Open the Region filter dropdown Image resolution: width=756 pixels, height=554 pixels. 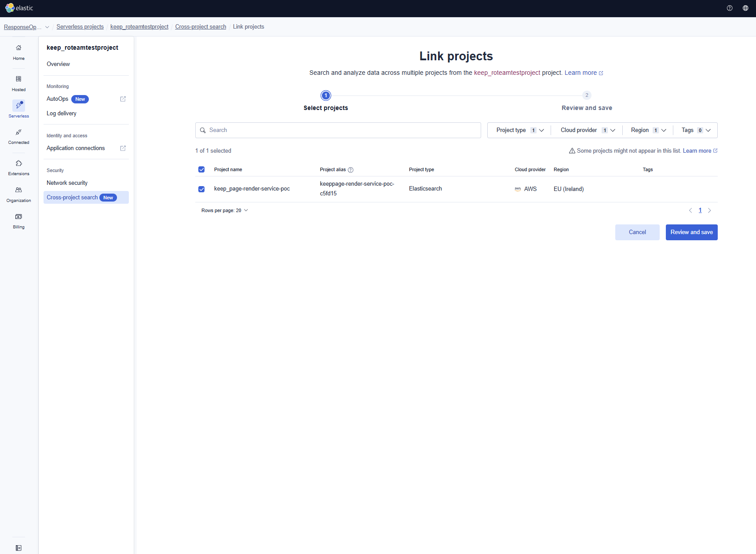pyautogui.click(x=648, y=130)
